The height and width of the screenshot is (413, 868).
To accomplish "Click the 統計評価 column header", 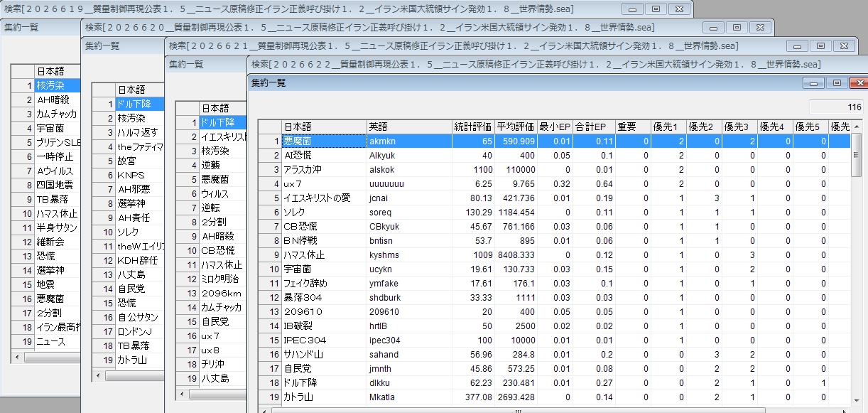I will click(x=473, y=127).
